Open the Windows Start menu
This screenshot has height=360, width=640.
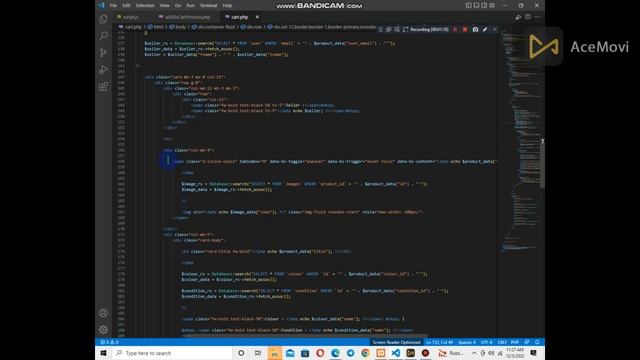pos(103,353)
